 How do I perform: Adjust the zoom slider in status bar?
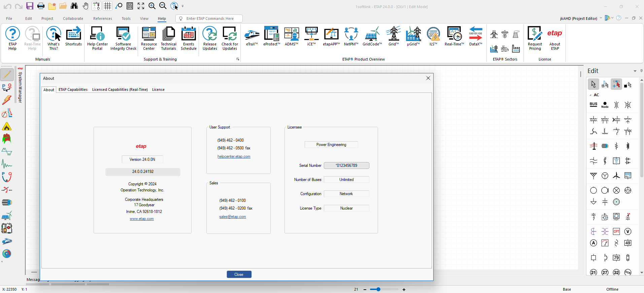(378, 289)
